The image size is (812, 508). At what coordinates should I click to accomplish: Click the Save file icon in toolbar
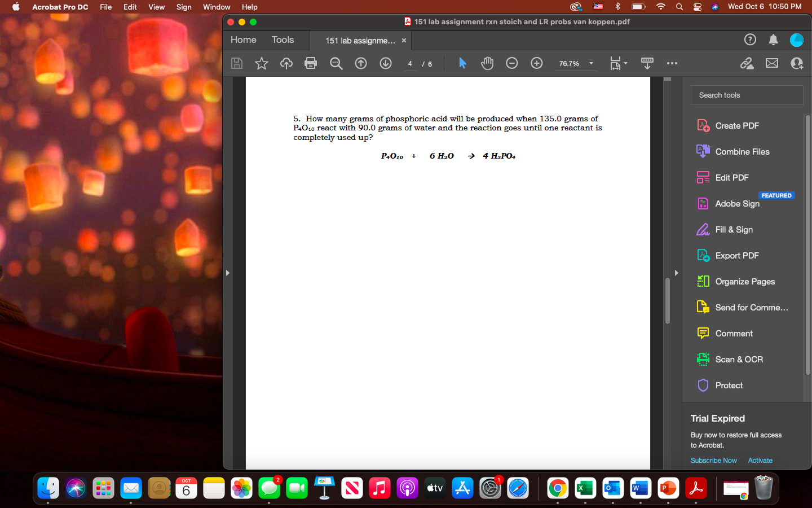(x=237, y=63)
